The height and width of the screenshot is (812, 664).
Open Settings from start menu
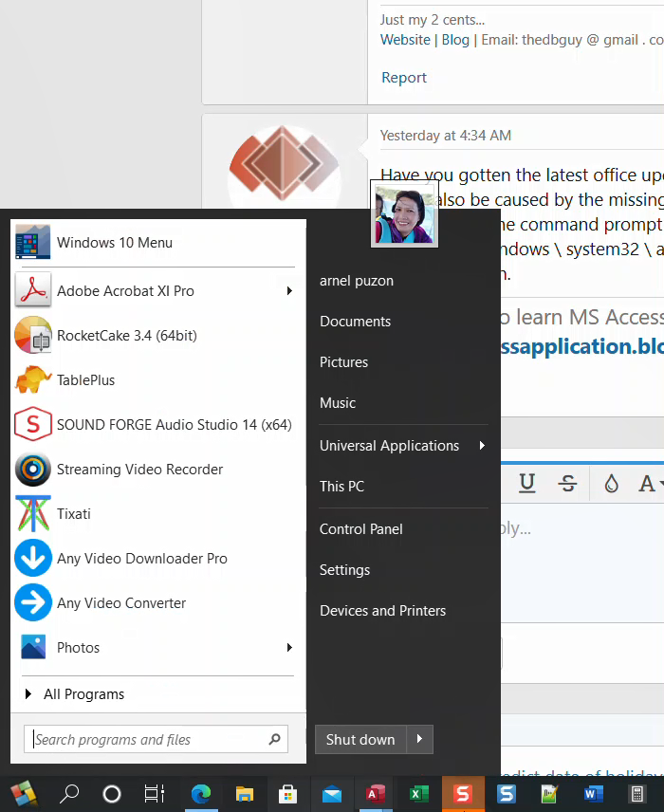[x=345, y=570]
